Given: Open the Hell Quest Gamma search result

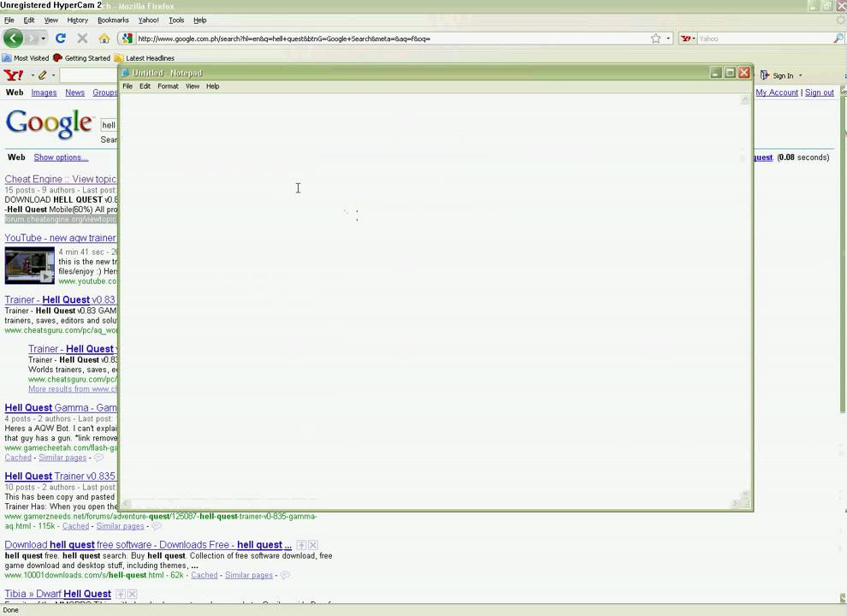Looking at the screenshot, I should pyautogui.click(x=61, y=407).
